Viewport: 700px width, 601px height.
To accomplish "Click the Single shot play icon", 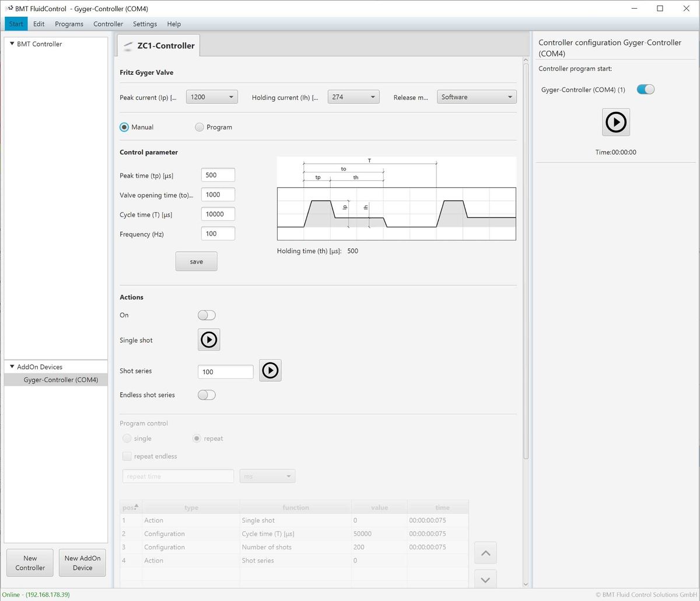I will pyautogui.click(x=209, y=340).
